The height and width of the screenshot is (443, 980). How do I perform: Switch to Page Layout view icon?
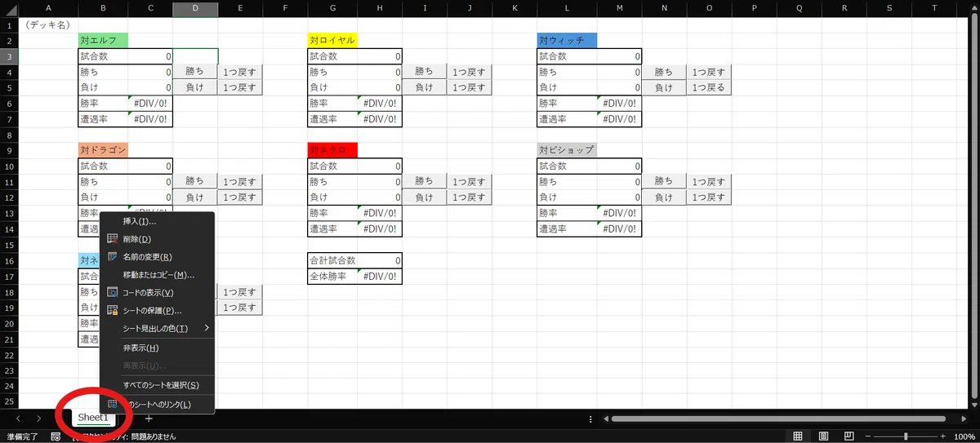pyautogui.click(x=824, y=436)
